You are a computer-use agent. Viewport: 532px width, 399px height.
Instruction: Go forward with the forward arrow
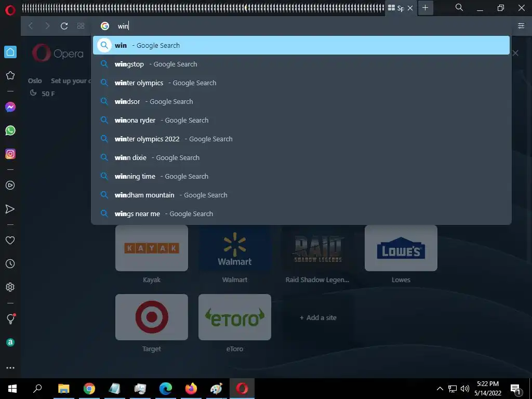(x=47, y=26)
